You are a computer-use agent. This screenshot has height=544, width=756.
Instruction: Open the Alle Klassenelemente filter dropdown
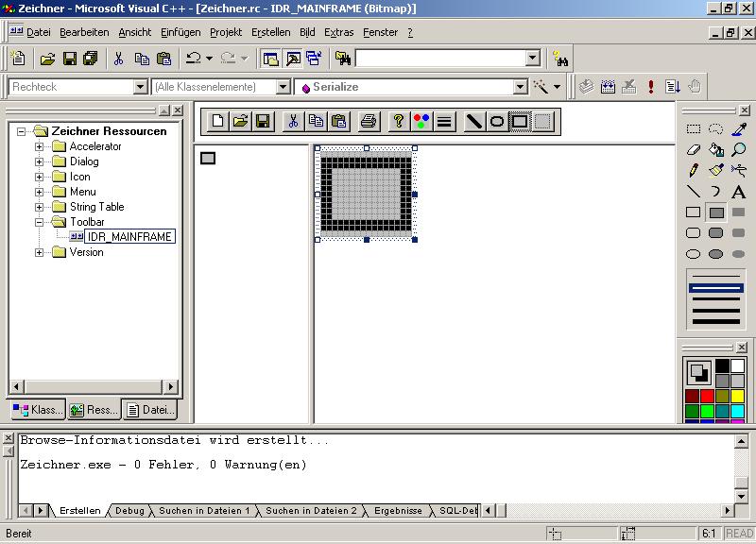[283, 87]
